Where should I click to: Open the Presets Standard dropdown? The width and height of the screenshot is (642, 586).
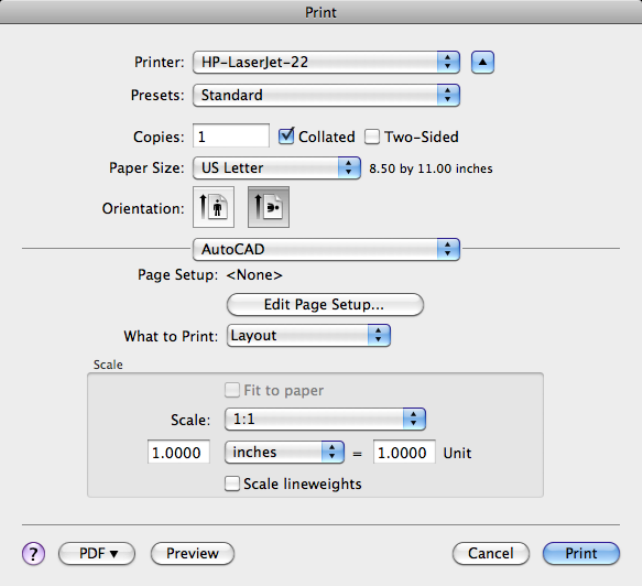pyautogui.click(x=326, y=95)
